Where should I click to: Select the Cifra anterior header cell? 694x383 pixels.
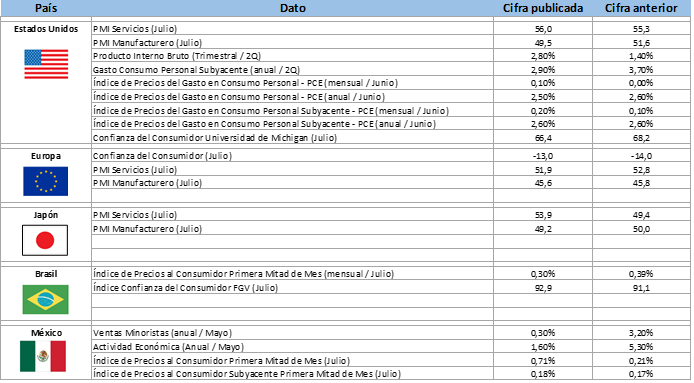pos(641,8)
